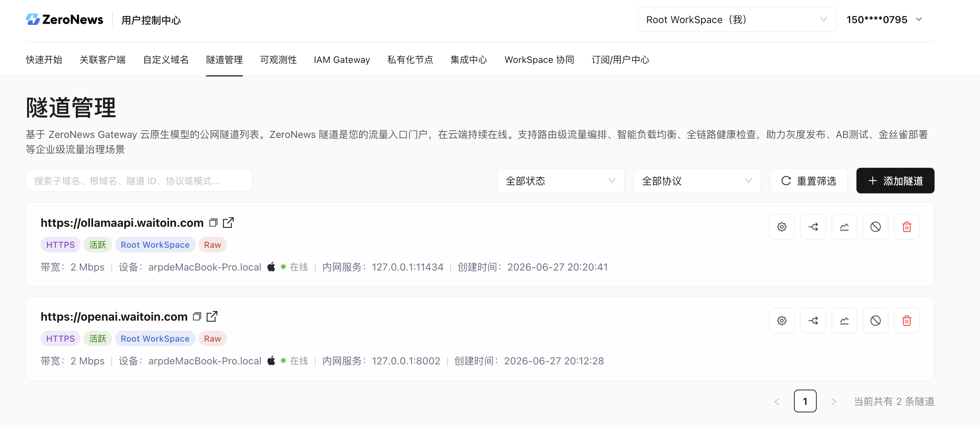The width and height of the screenshot is (980, 428).
Task: Click creation time 2026-06-27 20:12:28
Action: tap(554, 360)
